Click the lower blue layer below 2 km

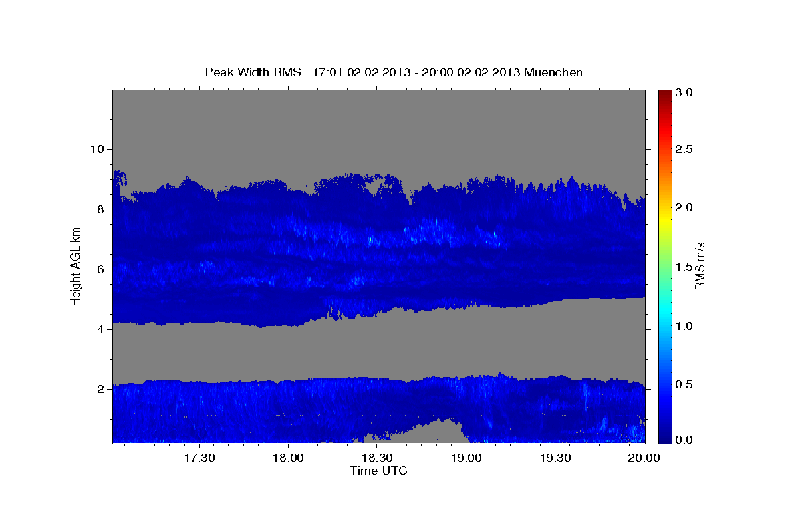pyautogui.click(x=379, y=409)
